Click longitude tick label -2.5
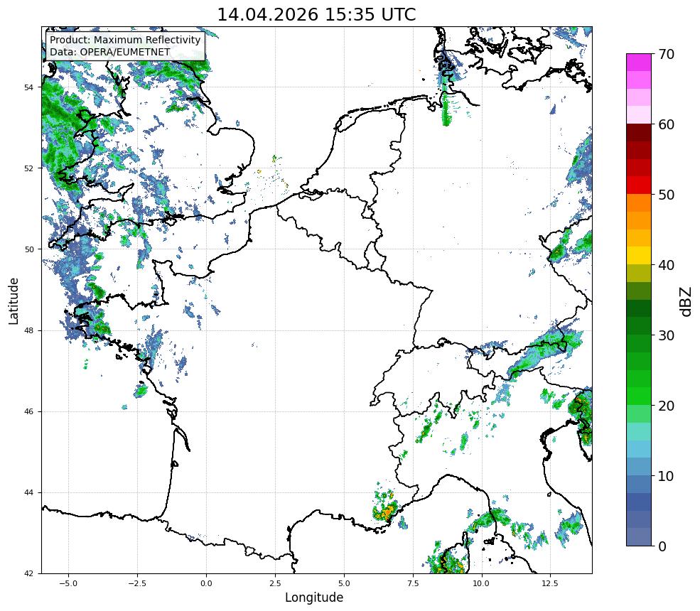Viewport: 700px width, 611px height. pos(137,583)
